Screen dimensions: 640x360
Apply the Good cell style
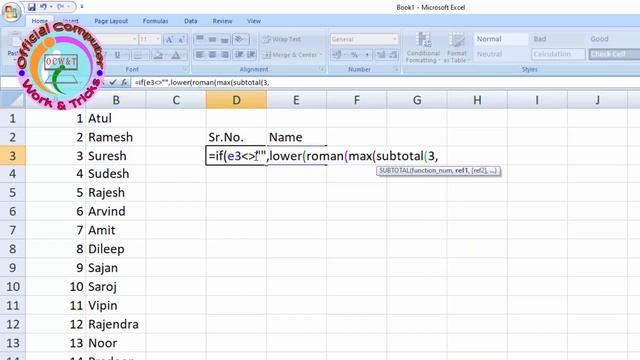pos(613,39)
